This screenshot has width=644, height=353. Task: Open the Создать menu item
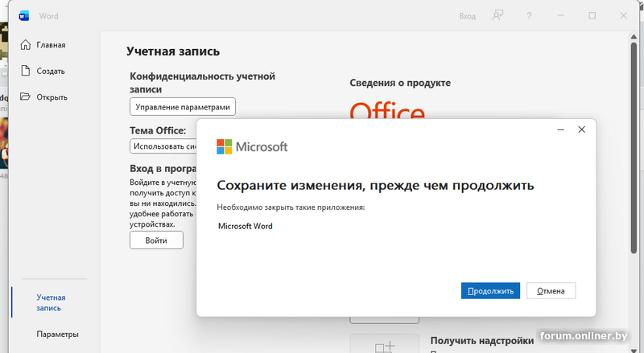[x=51, y=71]
